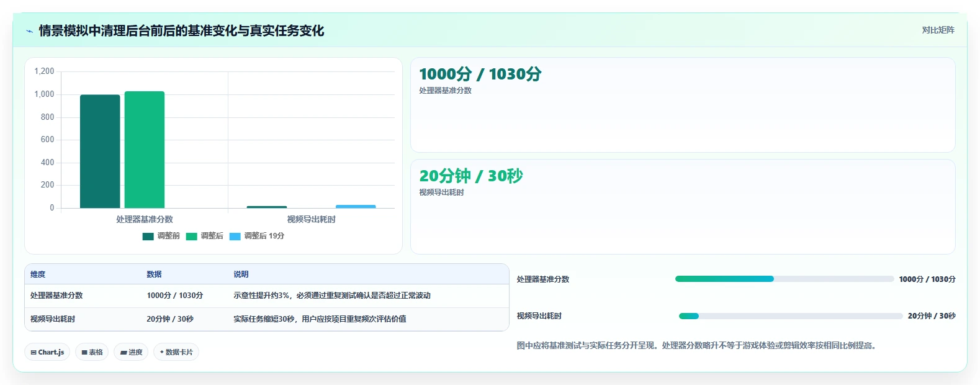The width and height of the screenshot is (980, 385).
Task: Click the 20分钟 / 30秒 data card heading
Action: [471, 176]
